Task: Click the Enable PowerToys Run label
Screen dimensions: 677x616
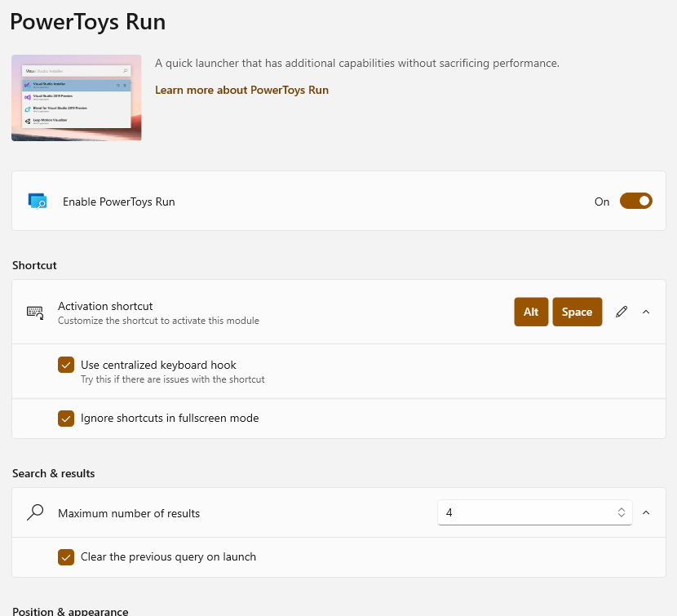Action: coord(119,202)
